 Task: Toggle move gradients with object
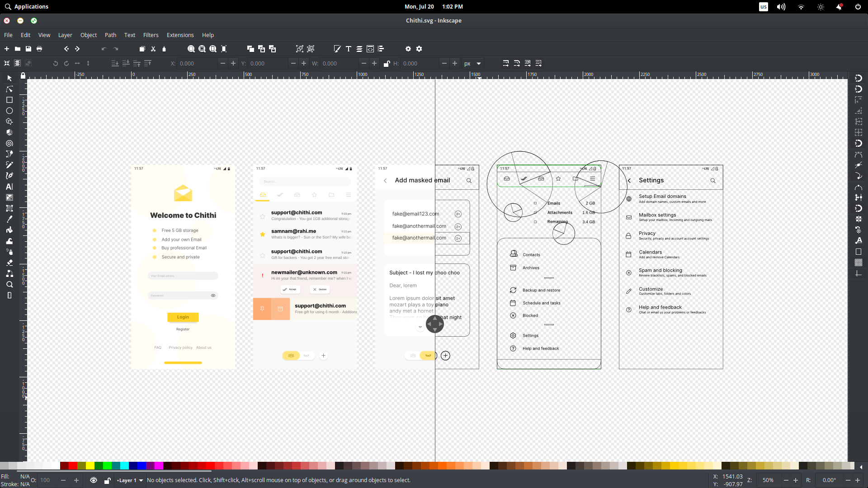(x=528, y=63)
